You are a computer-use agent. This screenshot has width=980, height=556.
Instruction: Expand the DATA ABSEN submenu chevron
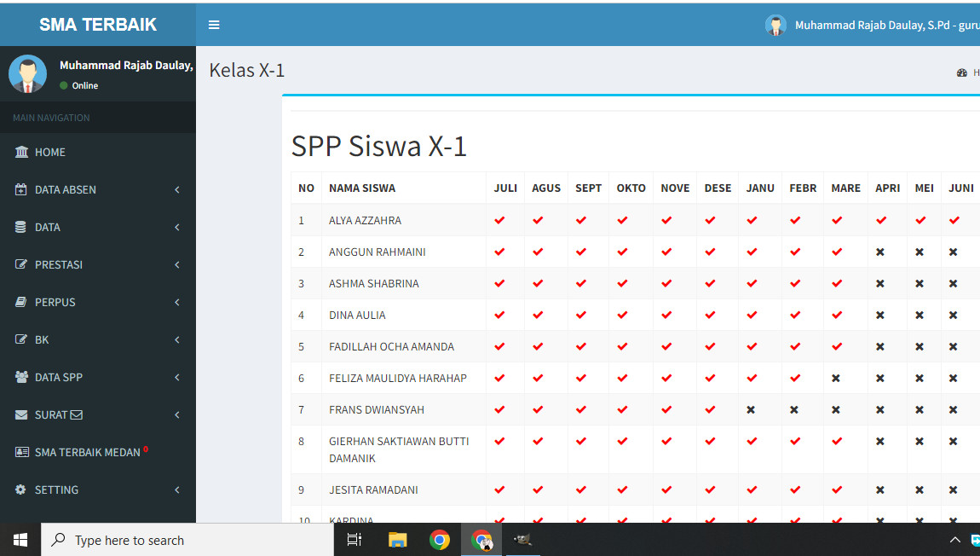pyautogui.click(x=177, y=189)
